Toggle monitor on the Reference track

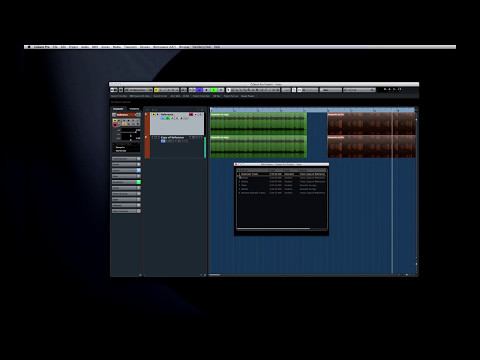tap(196, 115)
